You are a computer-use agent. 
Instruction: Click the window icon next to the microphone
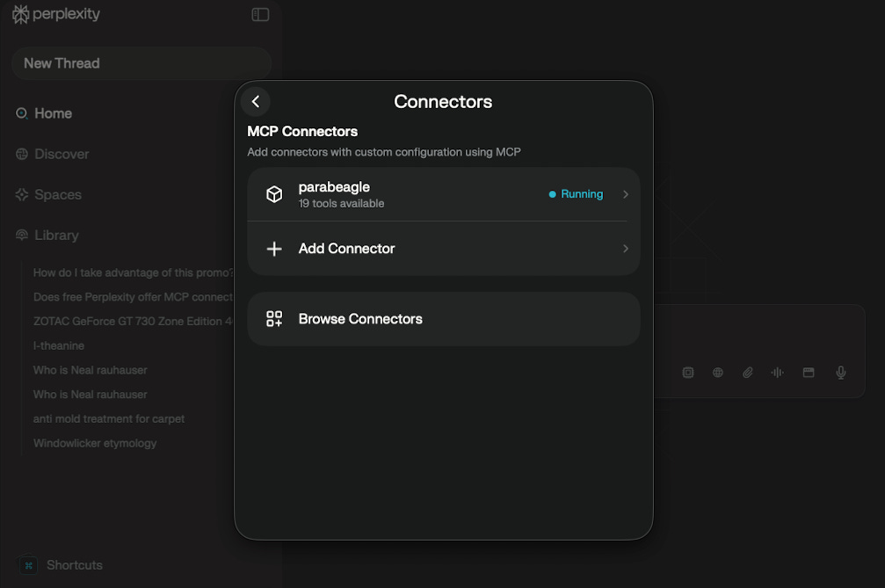click(809, 373)
